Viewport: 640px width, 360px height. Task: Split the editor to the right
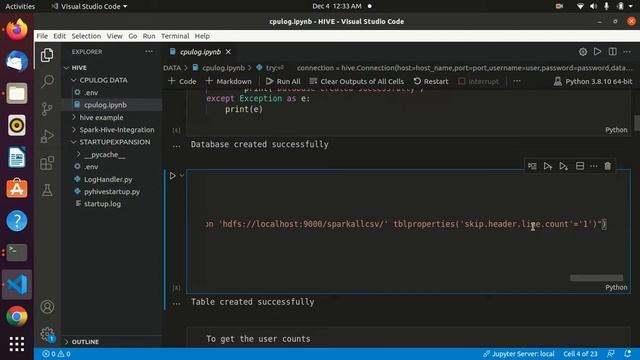[612, 52]
